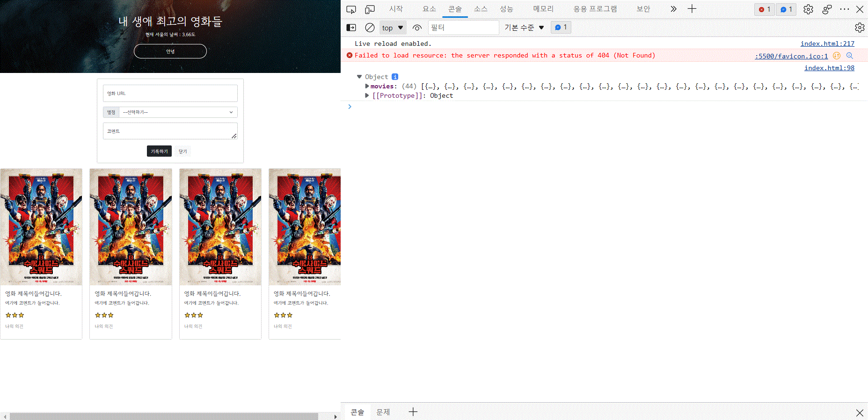The width and height of the screenshot is (868, 420).
Task: Open the index.html:98 source link
Action: pyautogui.click(x=829, y=68)
